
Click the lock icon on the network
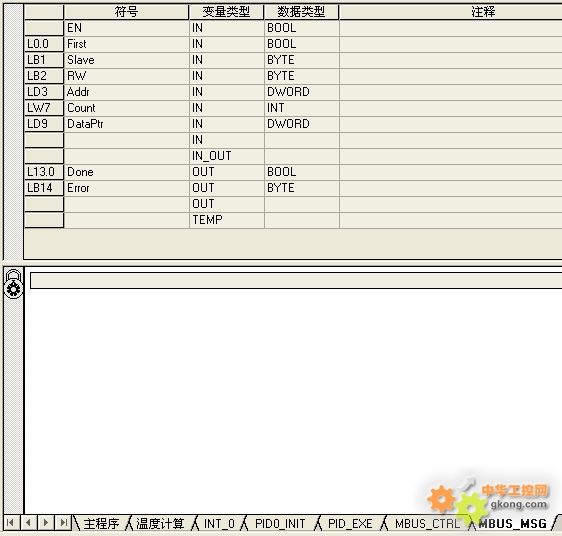tap(14, 284)
